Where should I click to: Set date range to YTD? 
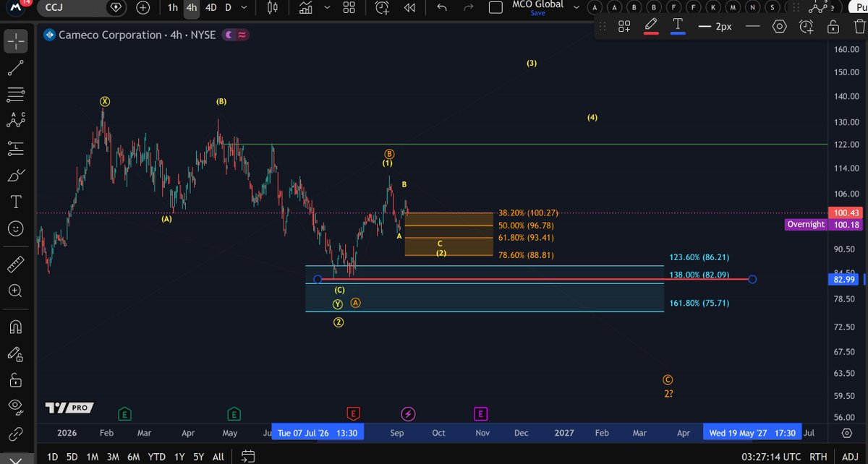click(156, 457)
